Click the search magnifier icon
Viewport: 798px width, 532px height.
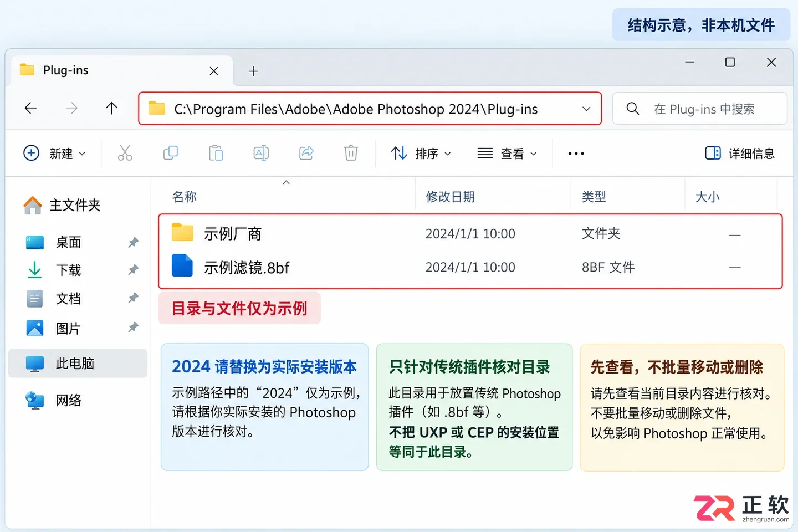(633, 109)
